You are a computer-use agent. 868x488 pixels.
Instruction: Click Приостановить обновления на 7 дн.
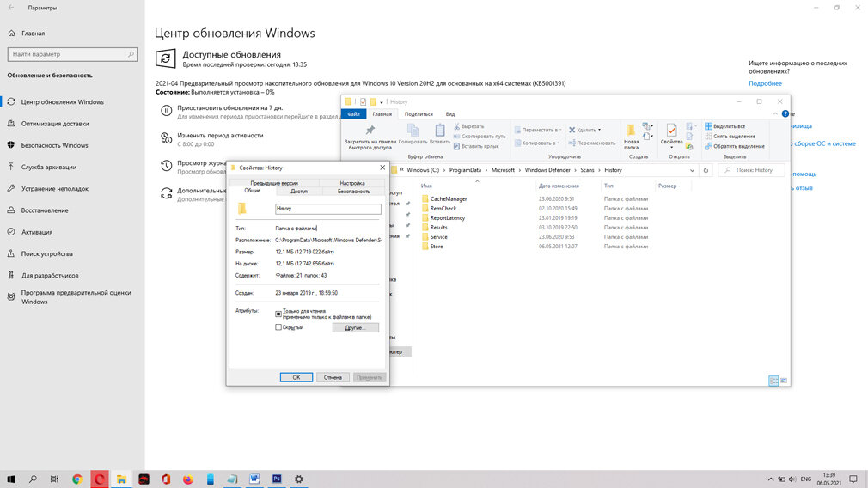click(x=229, y=108)
